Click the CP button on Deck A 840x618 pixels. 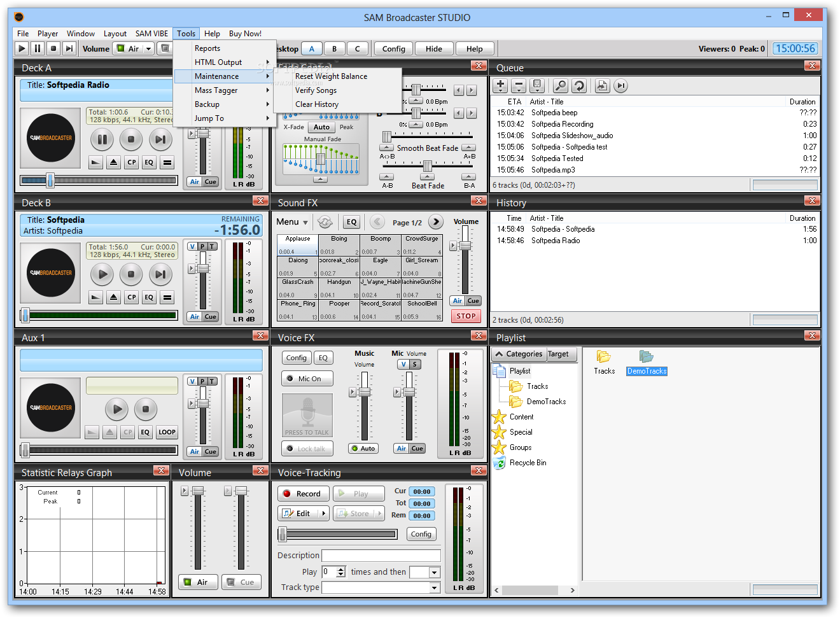click(x=131, y=162)
